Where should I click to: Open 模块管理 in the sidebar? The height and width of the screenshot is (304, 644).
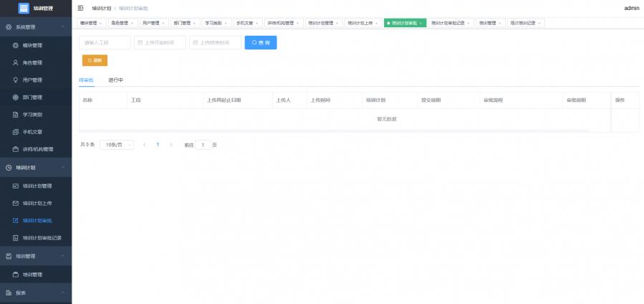tap(32, 45)
